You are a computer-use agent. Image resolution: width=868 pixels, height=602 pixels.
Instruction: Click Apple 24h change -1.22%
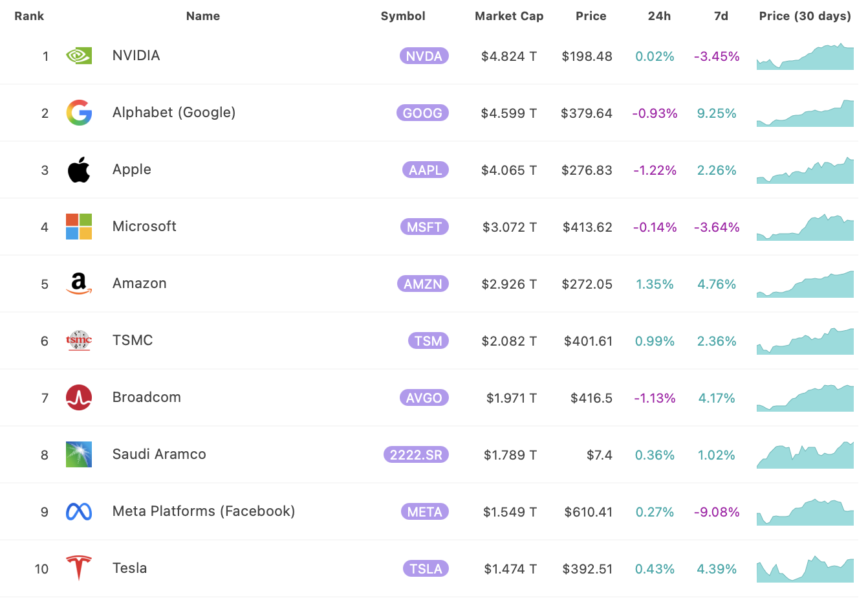pyautogui.click(x=655, y=170)
